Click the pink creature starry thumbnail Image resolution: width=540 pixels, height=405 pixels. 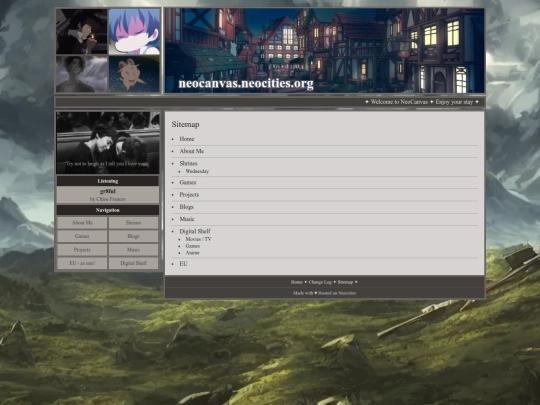click(x=134, y=74)
